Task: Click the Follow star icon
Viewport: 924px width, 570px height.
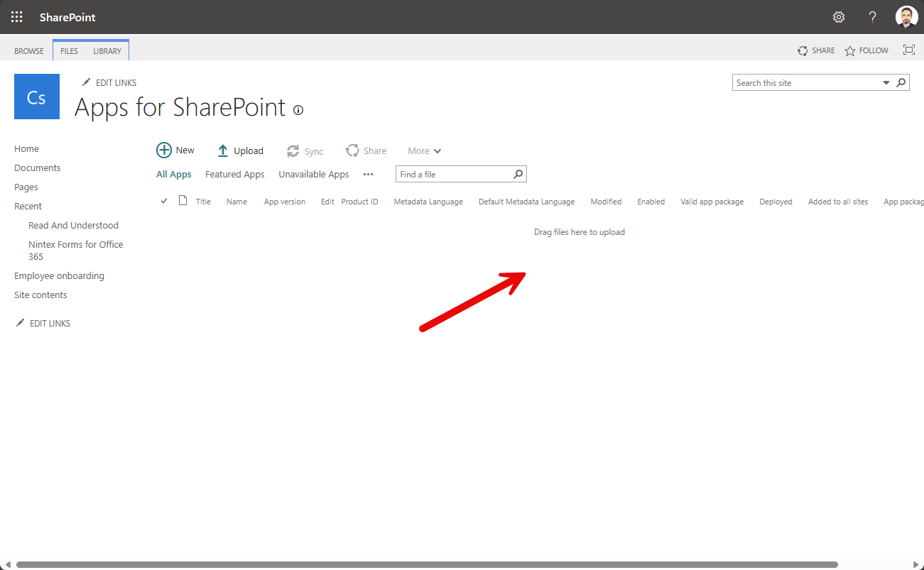Action: tap(850, 50)
